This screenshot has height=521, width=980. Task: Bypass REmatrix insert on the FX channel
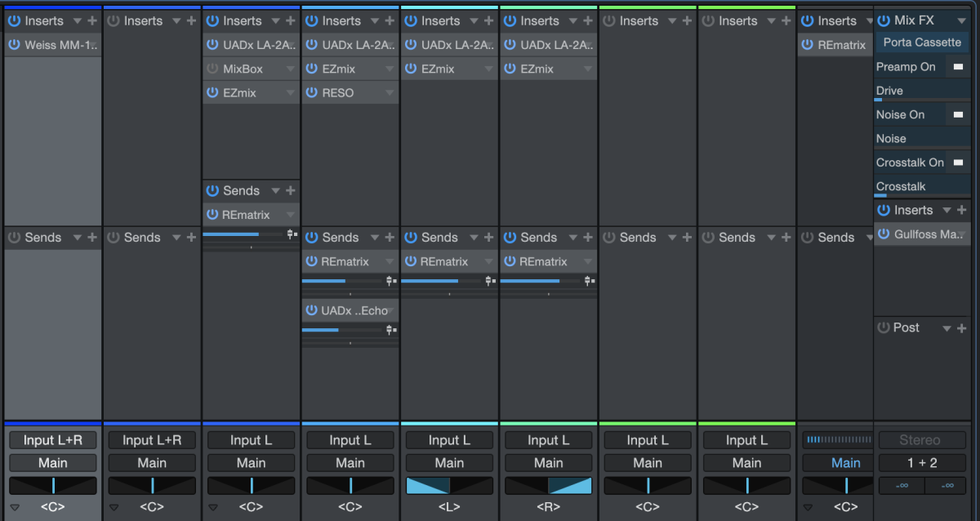(808, 45)
